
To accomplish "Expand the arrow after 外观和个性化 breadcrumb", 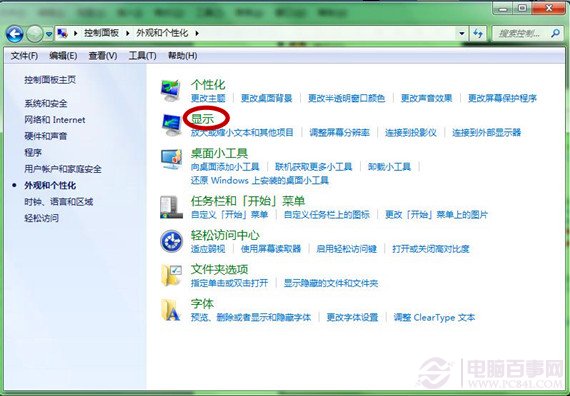I will click(x=197, y=33).
